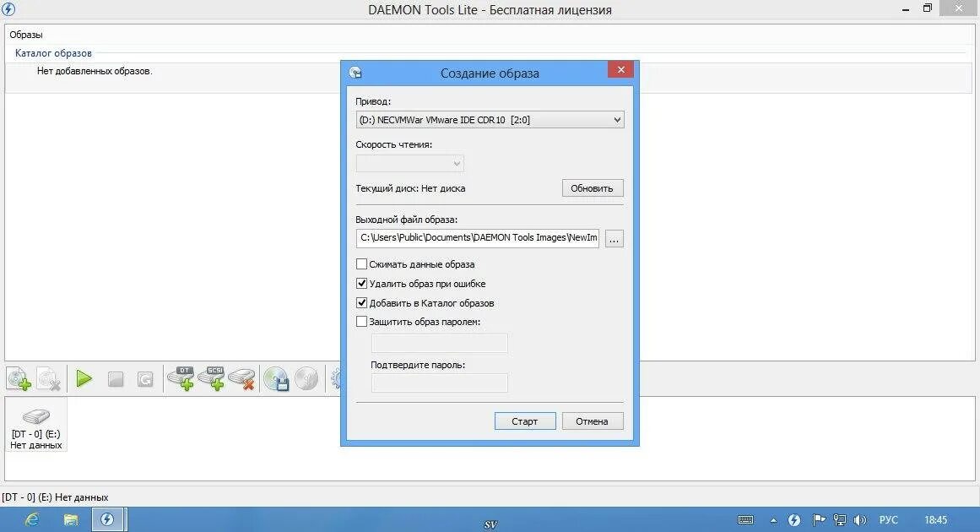Enable Защитить образ паролем checkbox

361,322
